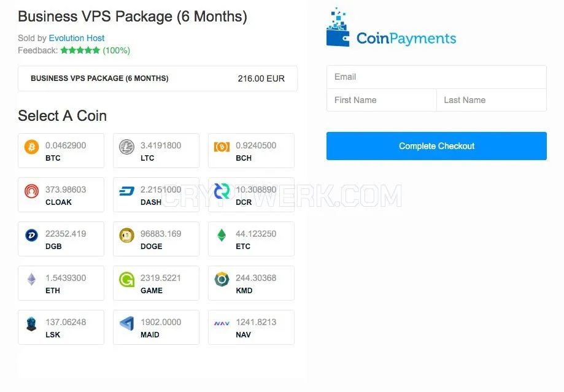Focus the Last Name input
564x392 pixels.
492,100
